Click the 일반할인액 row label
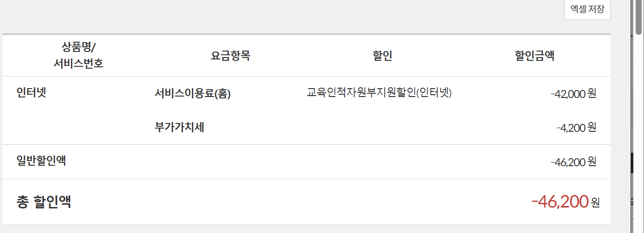Image resolution: width=644 pixels, height=233 pixels. (41, 161)
